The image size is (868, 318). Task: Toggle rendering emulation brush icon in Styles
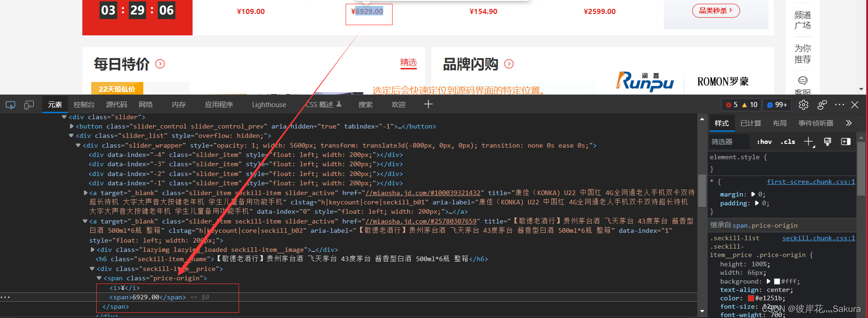tap(828, 142)
